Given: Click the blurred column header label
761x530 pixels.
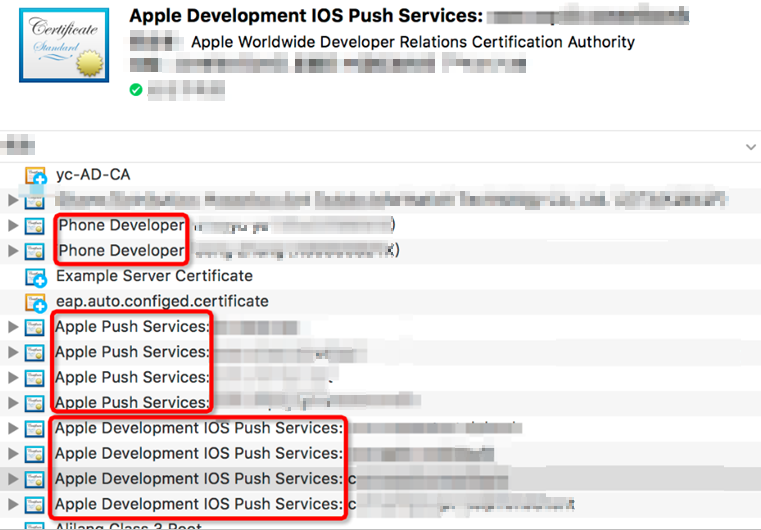Looking at the screenshot, I should 17,146.
